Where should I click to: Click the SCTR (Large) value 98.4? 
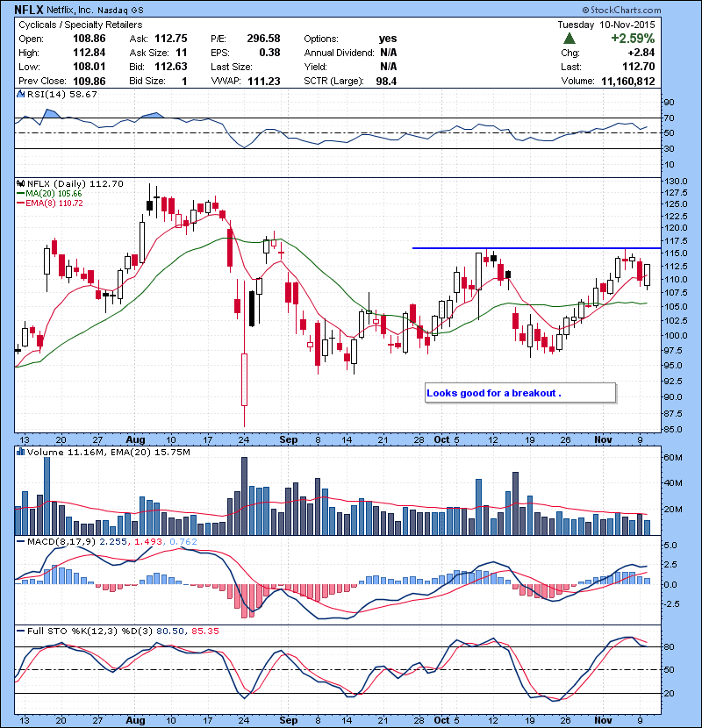point(386,82)
